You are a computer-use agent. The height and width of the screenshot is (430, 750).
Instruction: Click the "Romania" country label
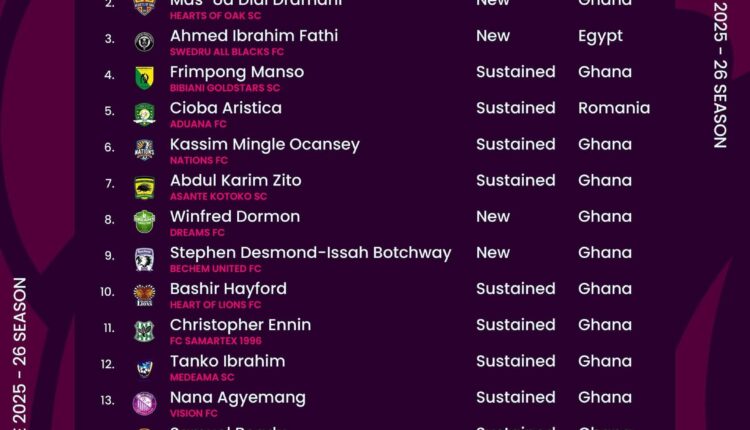click(614, 108)
